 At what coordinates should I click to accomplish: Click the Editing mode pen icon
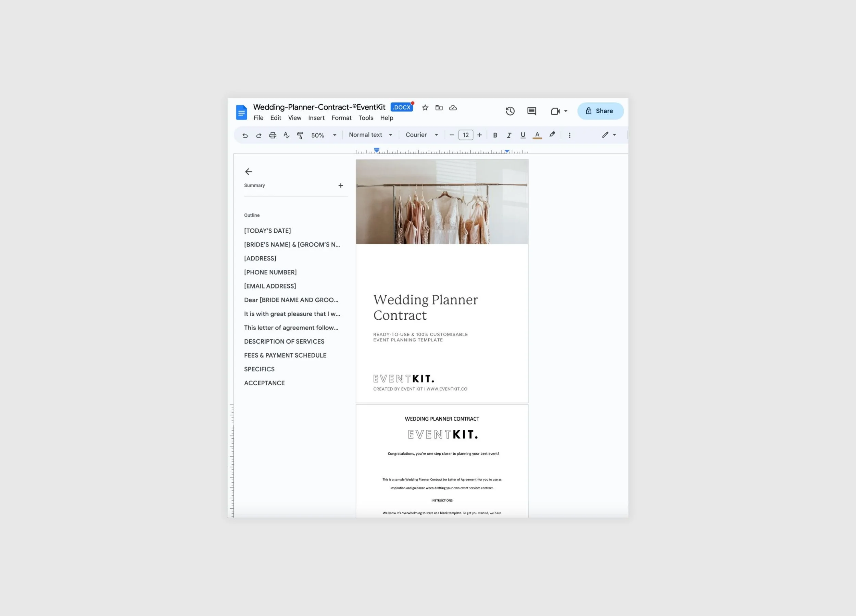click(x=605, y=135)
